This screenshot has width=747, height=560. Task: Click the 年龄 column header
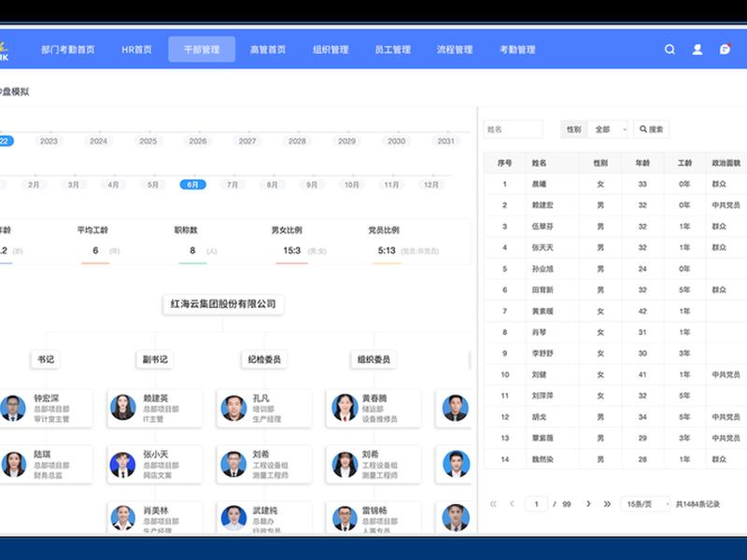[x=642, y=162]
